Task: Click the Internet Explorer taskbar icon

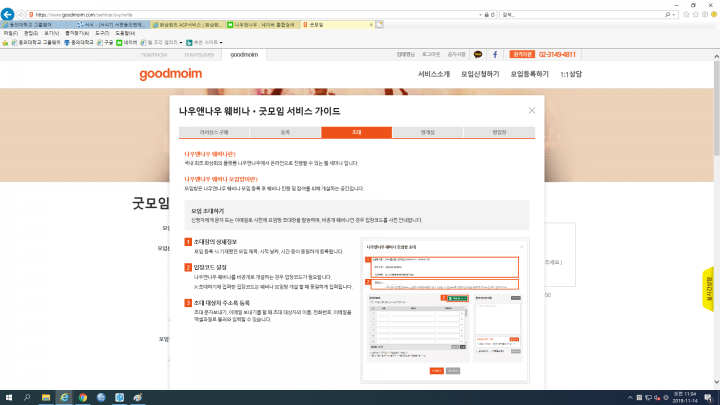Action: (x=64, y=398)
